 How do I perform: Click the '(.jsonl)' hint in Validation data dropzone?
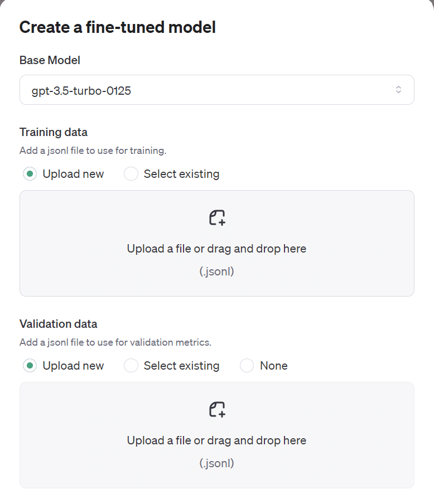(216, 463)
